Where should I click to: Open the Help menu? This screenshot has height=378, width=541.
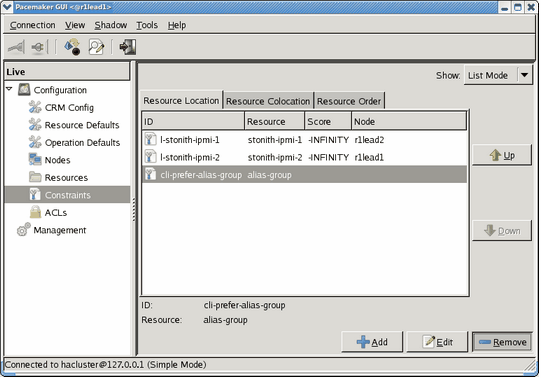click(x=177, y=25)
